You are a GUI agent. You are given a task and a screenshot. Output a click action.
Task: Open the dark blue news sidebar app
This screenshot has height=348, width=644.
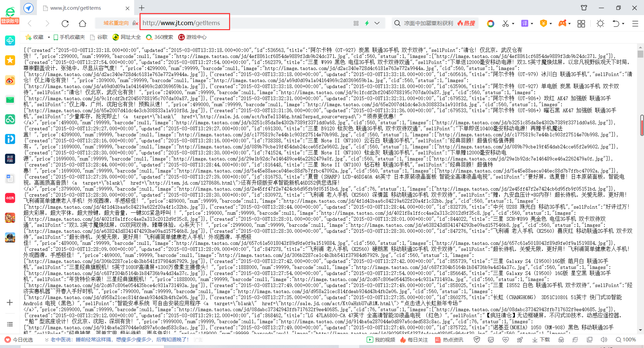[x=10, y=159]
